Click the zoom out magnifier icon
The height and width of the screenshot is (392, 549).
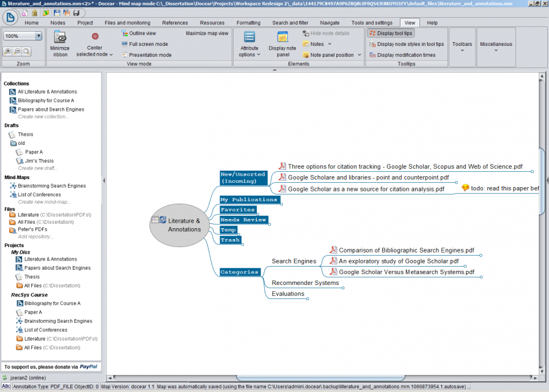pyautogui.click(x=17, y=51)
